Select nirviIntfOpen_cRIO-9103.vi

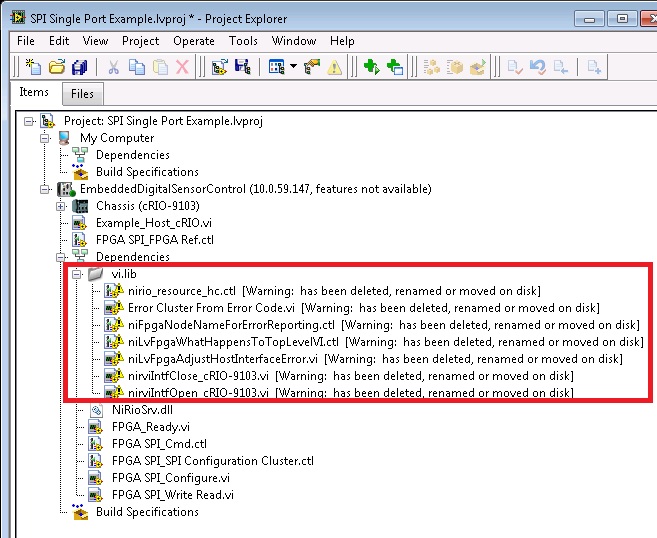[351, 393]
